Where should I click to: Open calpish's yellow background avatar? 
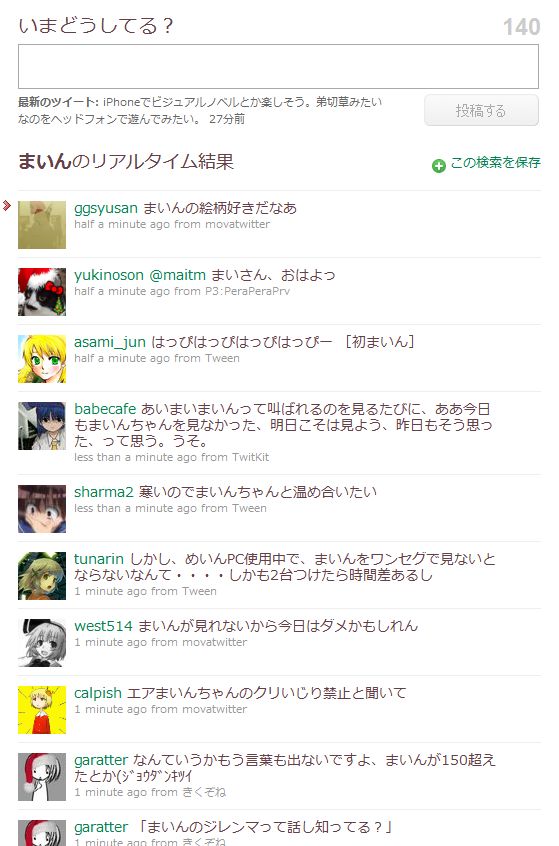42,709
